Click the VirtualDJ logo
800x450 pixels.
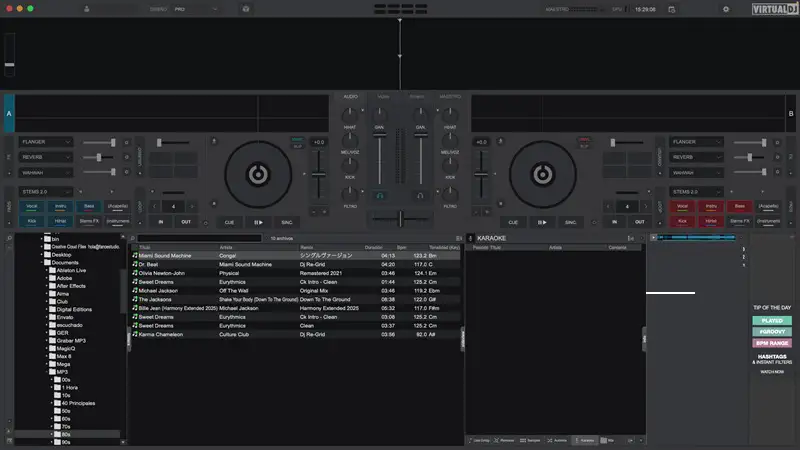pyautogui.click(x=774, y=9)
